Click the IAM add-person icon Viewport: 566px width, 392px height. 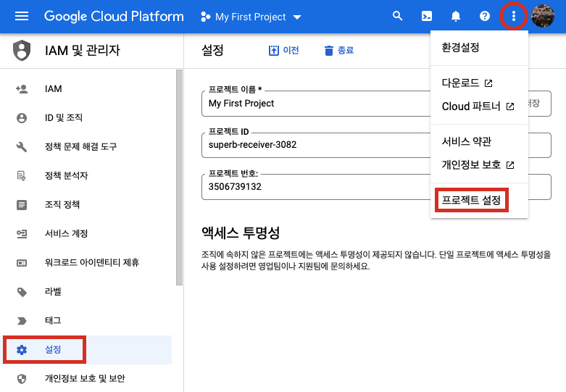click(22, 89)
